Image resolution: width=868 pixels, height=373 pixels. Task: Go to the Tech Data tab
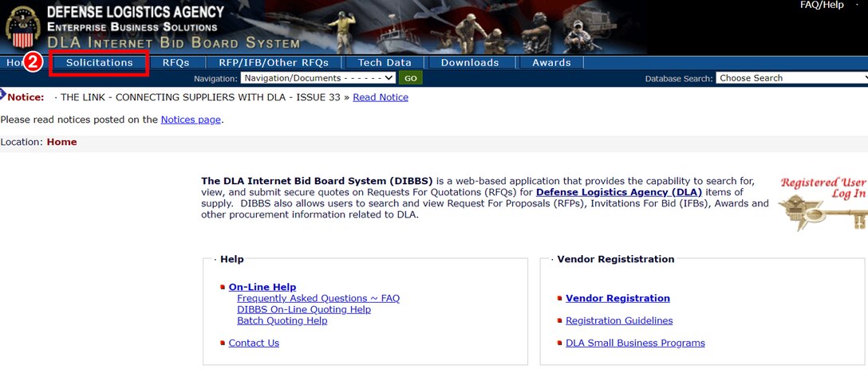click(385, 62)
